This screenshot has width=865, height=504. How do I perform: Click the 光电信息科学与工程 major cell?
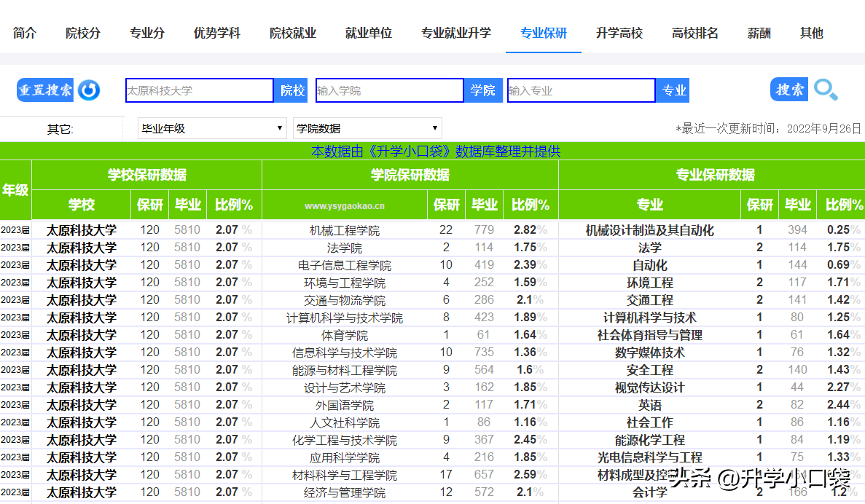[x=649, y=457]
